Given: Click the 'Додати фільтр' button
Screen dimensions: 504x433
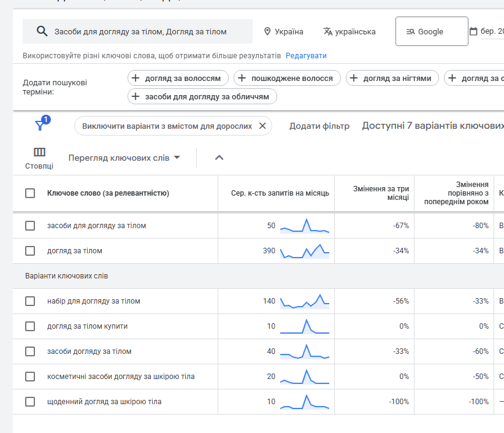Looking at the screenshot, I should tap(319, 126).
